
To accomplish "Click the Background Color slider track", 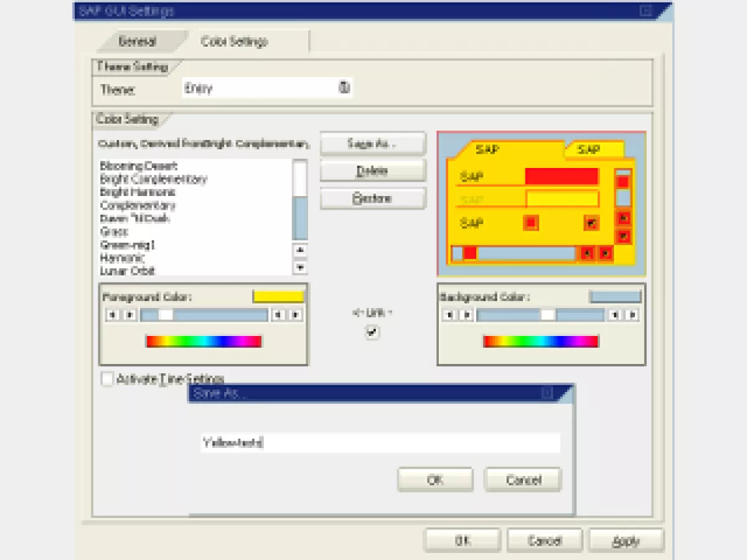I will (540, 315).
